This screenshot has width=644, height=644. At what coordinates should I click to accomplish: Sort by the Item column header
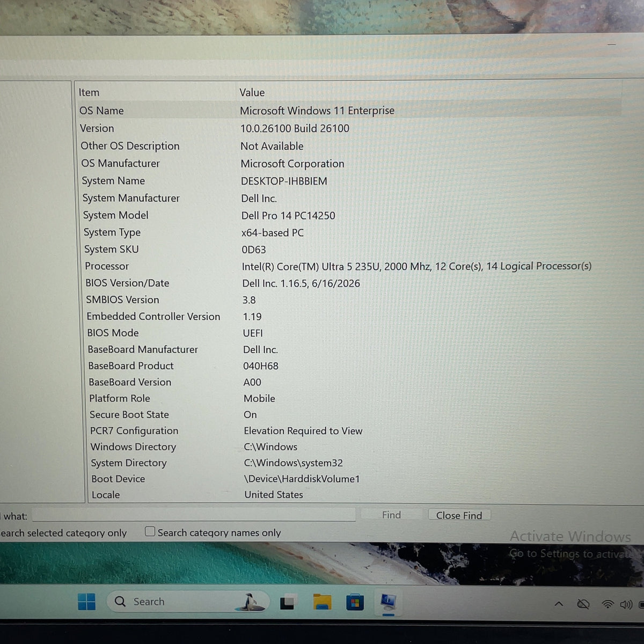pos(89,92)
